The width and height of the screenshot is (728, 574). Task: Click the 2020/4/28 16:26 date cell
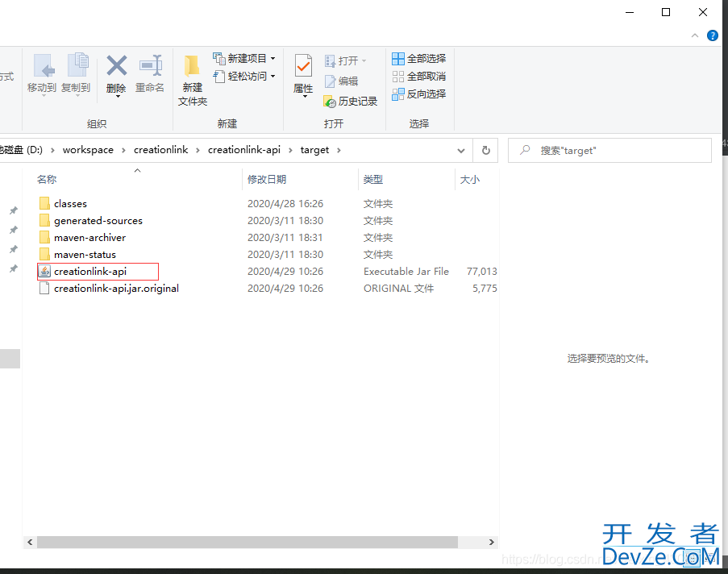click(x=285, y=203)
